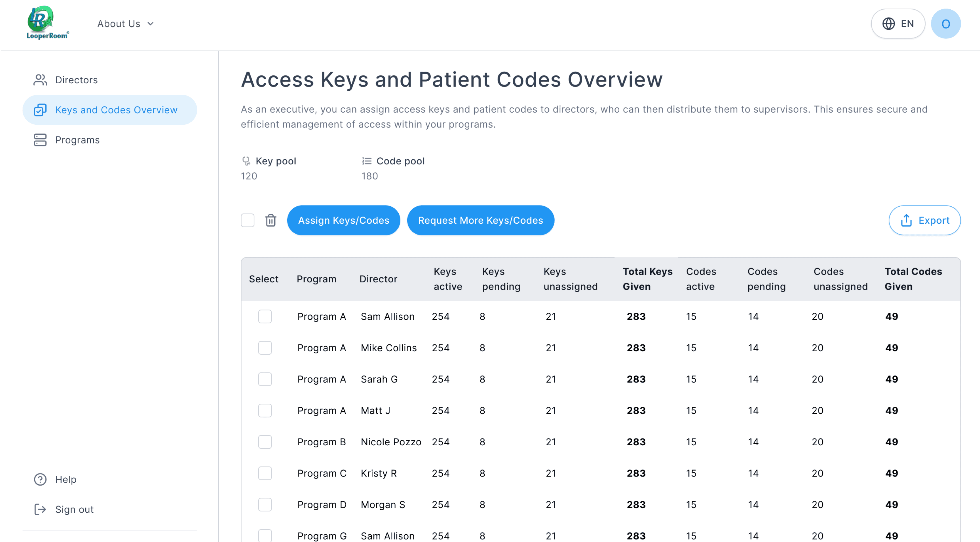Tick the Matt J row checkbox
980x542 pixels.
(265, 410)
